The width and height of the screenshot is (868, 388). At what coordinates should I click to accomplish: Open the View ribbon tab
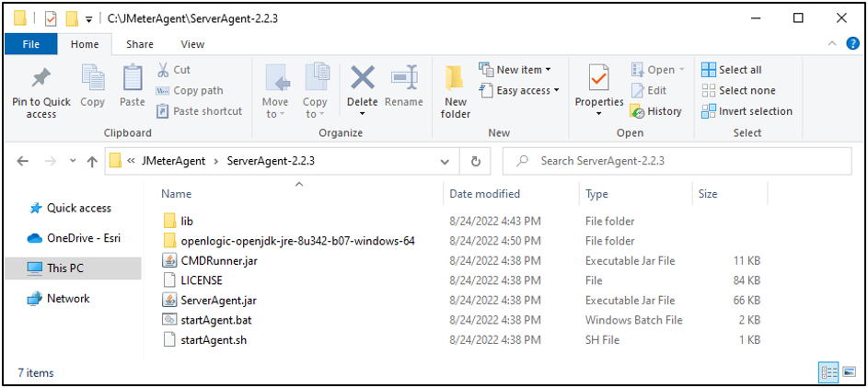(192, 44)
